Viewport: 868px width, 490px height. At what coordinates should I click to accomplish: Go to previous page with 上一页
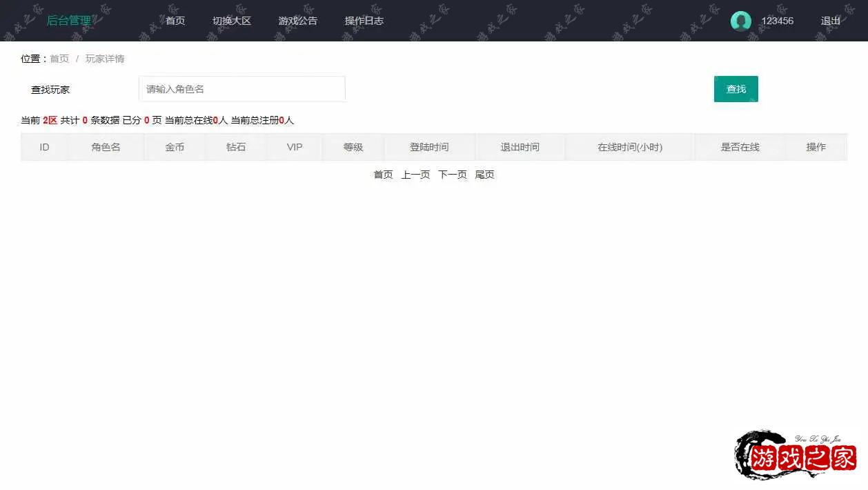(415, 175)
